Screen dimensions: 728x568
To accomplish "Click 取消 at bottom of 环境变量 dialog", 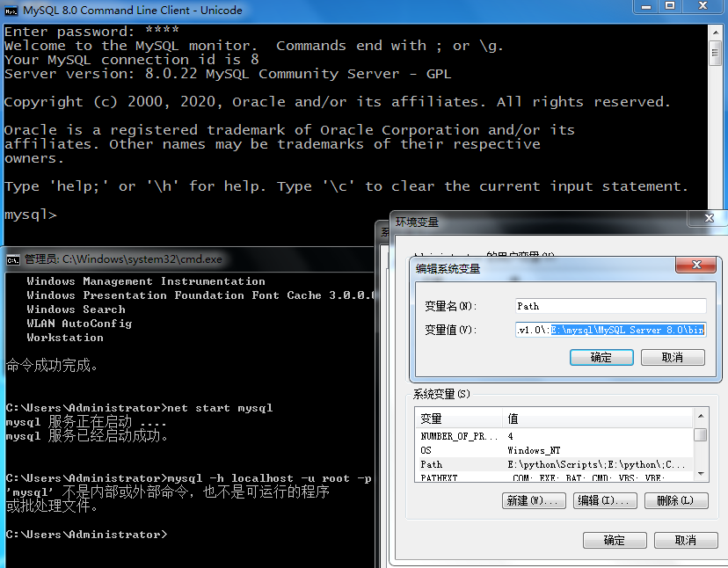I will (686, 540).
